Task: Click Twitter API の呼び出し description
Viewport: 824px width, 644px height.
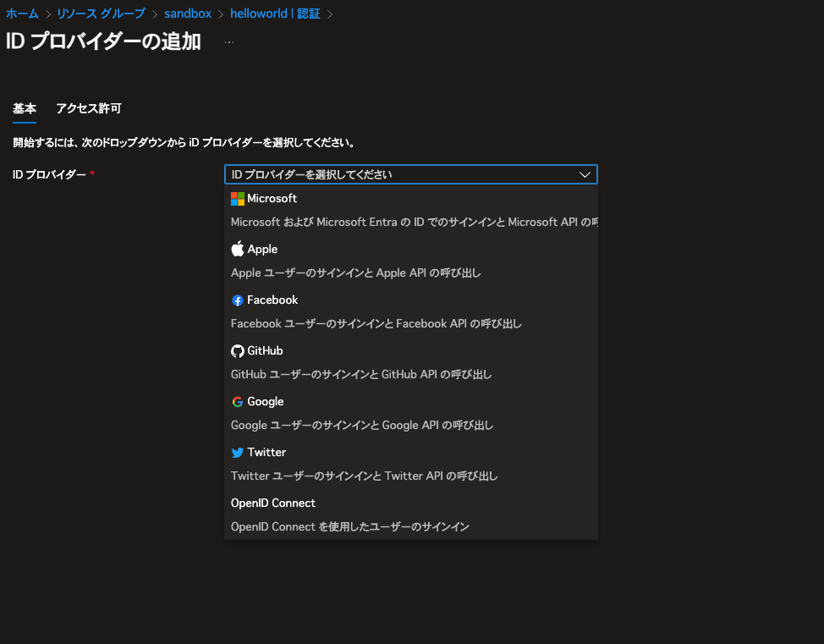Action: (364, 476)
